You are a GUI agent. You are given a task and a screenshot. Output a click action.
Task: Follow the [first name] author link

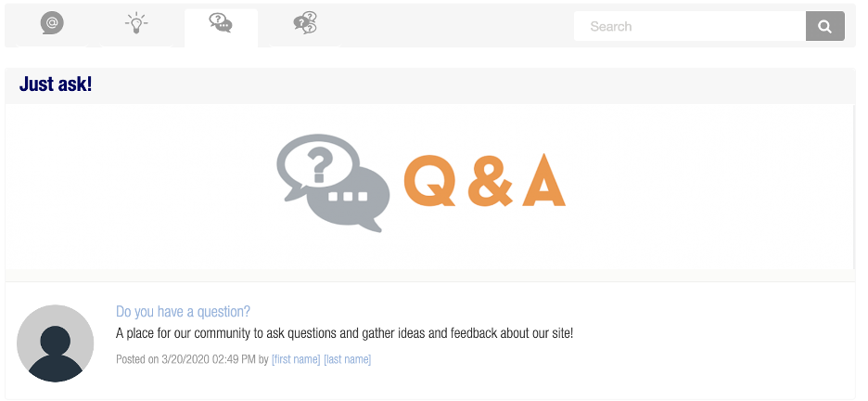[x=296, y=359]
